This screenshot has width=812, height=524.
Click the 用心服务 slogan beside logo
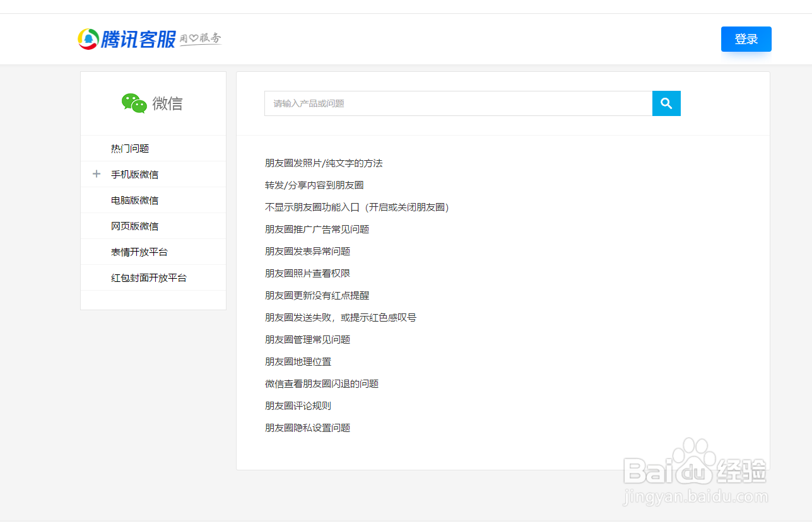[201, 39]
